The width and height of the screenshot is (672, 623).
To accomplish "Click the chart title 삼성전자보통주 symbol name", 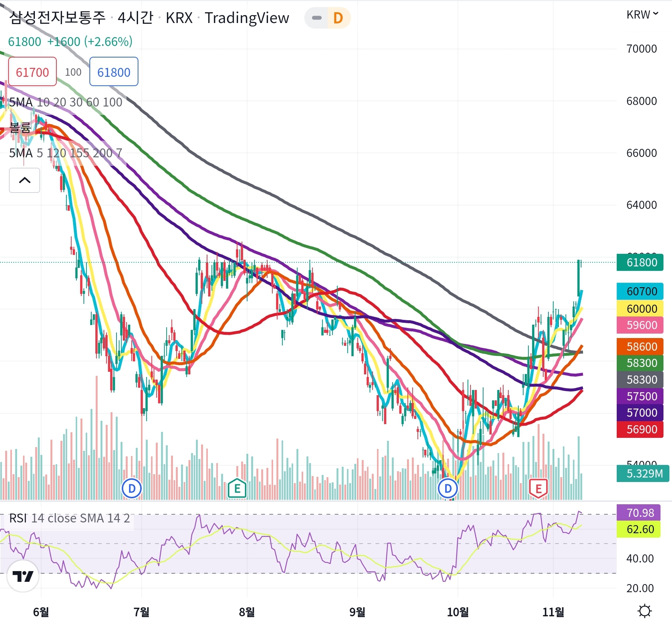I will [57, 17].
